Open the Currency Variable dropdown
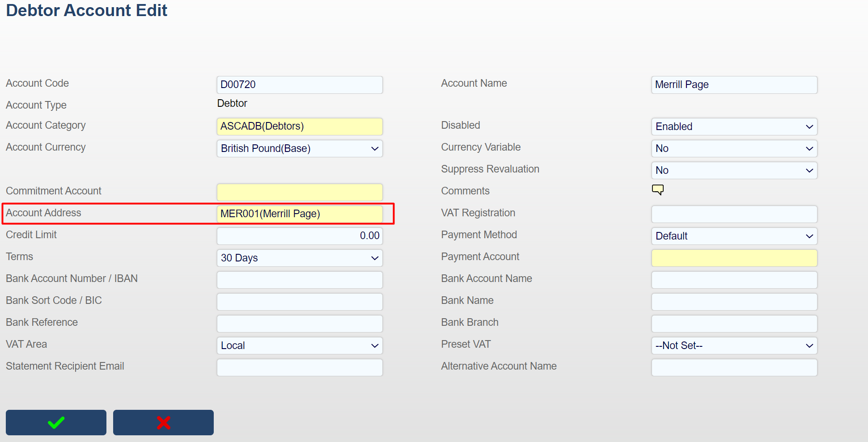 pyautogui.click(x=734, y=148)
